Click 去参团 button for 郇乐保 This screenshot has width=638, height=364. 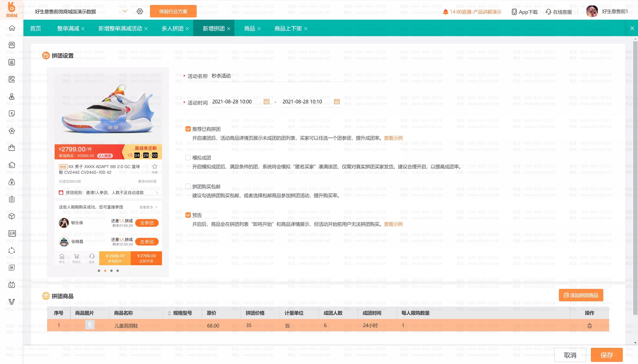click(x=147, y=223)
